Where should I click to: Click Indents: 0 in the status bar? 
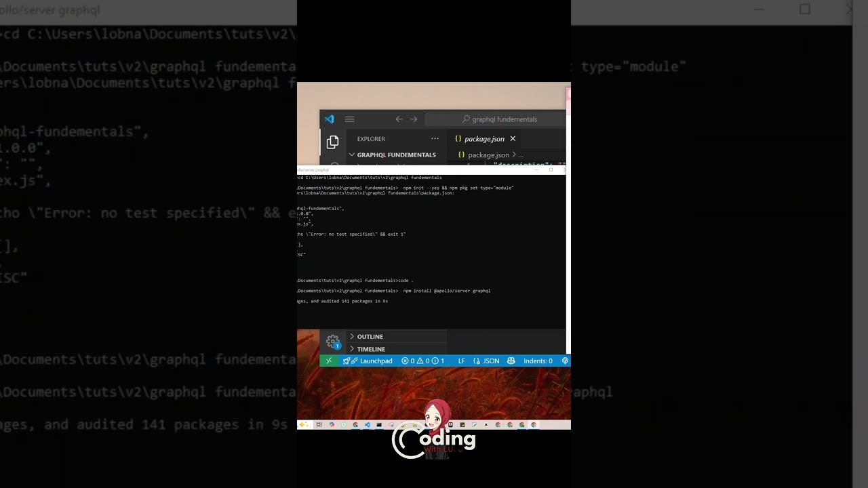click(538, 361)
